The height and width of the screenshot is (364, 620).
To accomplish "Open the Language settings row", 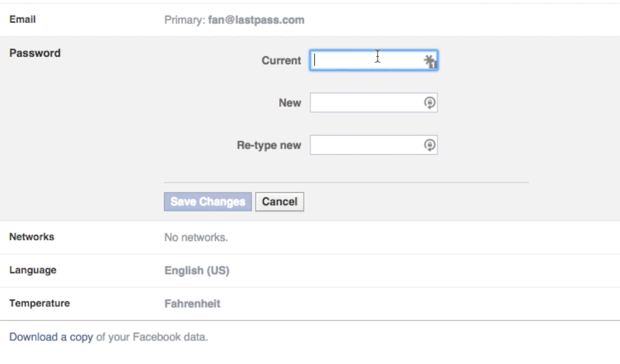I will click(310, 271).
